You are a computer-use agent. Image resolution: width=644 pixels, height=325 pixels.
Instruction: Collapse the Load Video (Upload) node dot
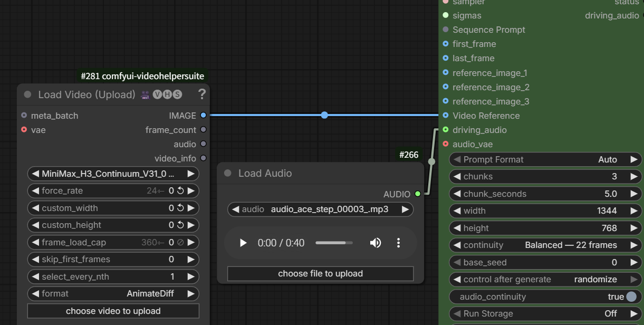point(27,94)
